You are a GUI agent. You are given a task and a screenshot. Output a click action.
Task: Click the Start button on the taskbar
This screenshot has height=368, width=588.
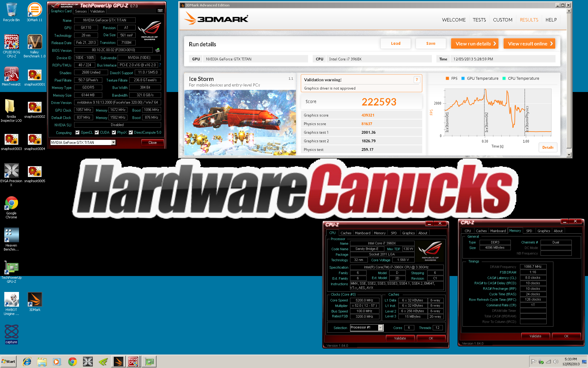pyautogui.click(x=8, y=362)
